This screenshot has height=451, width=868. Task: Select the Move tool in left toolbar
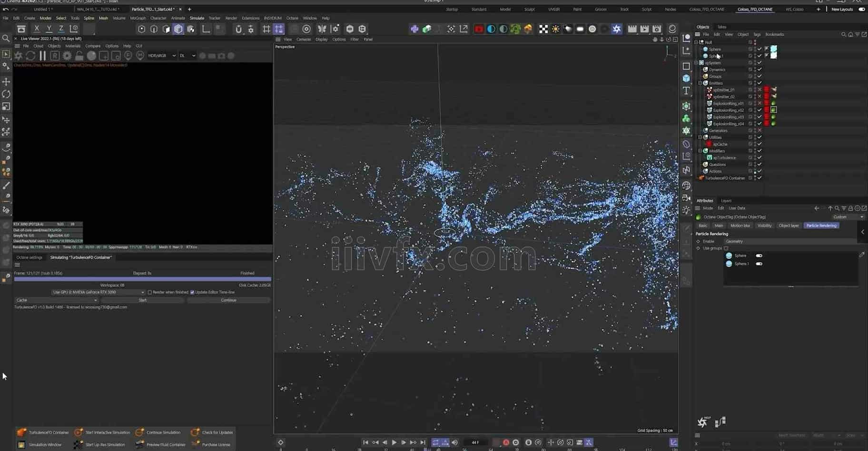[6, 81]
